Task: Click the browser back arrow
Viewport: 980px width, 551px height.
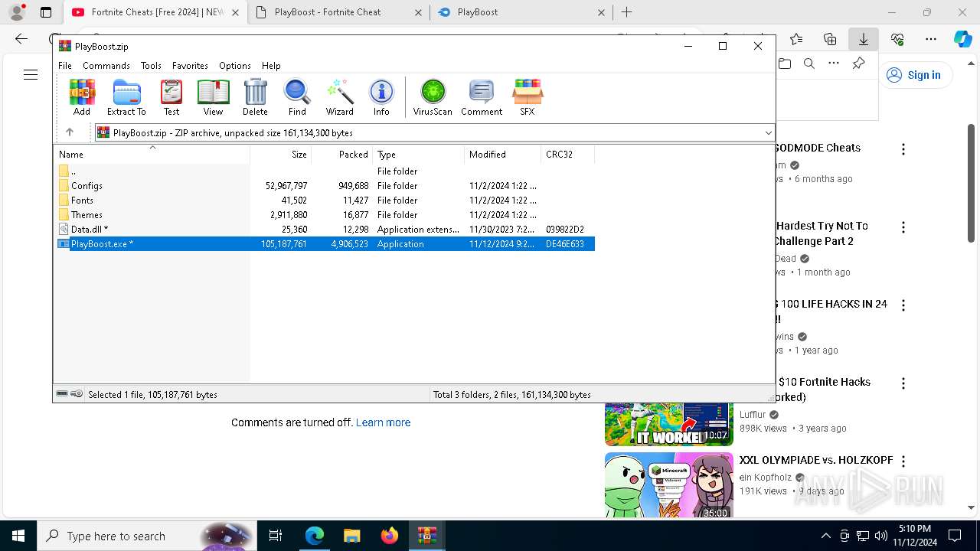Action: click(21, 39)
